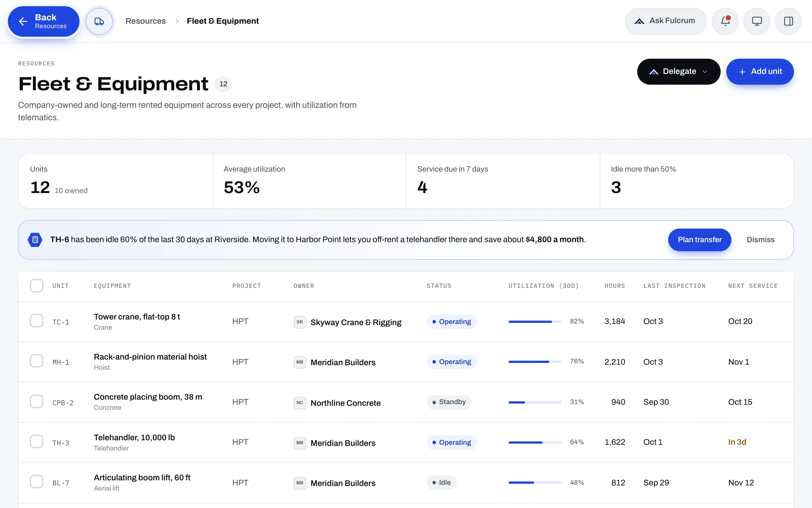Click the SR owner badge for Skyway Crane
The width and height of the screenshot is (812, 508).
[300, 322]
